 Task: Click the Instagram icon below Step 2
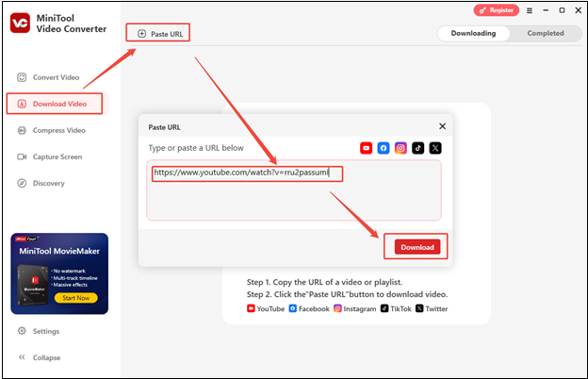point(337,308)
